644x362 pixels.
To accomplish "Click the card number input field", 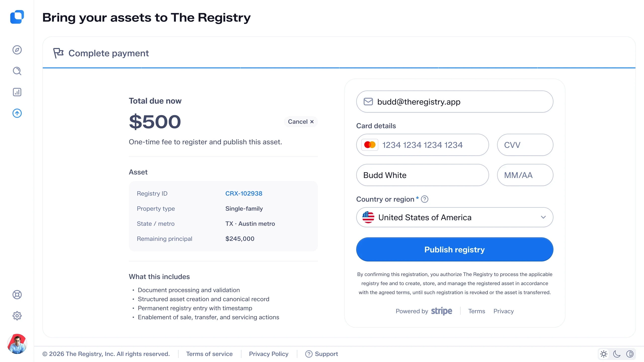I will [x=422, y=145].
